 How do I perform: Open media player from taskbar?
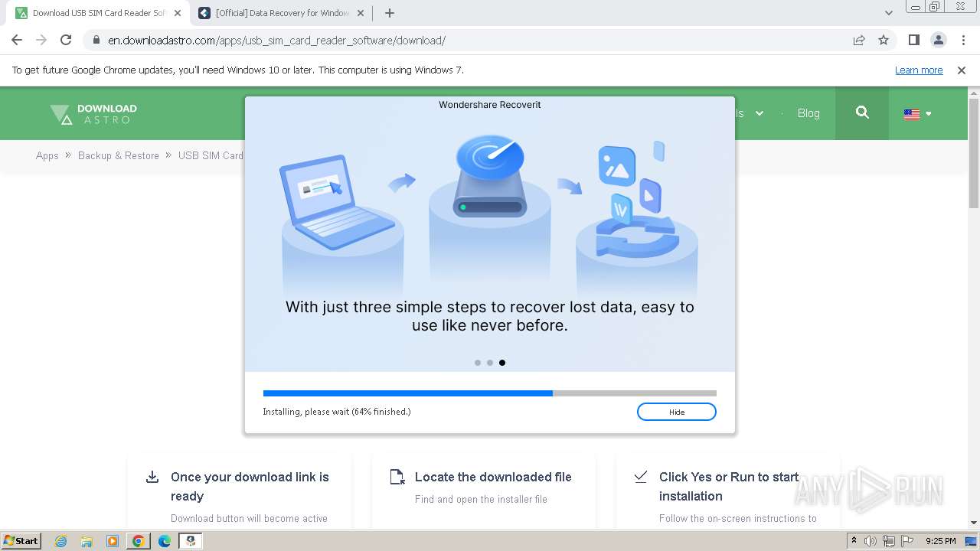click(x=113, y=541)
